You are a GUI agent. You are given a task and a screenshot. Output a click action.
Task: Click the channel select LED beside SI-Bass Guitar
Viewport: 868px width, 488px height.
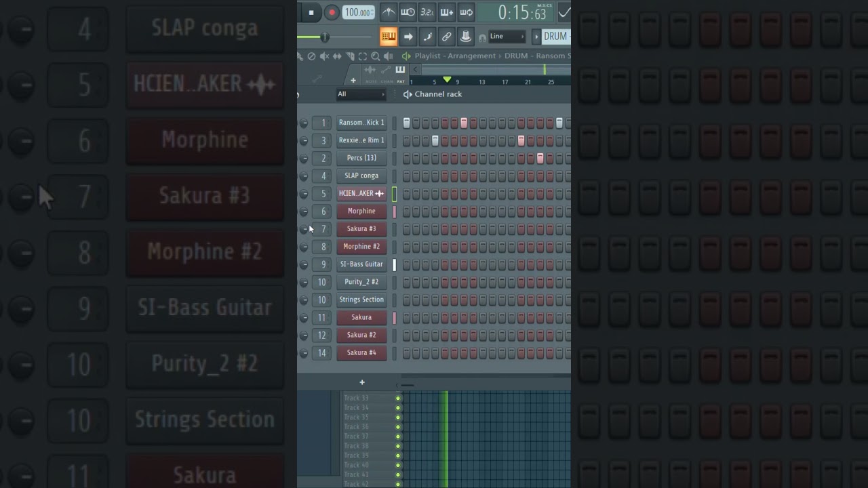point(395,264)
